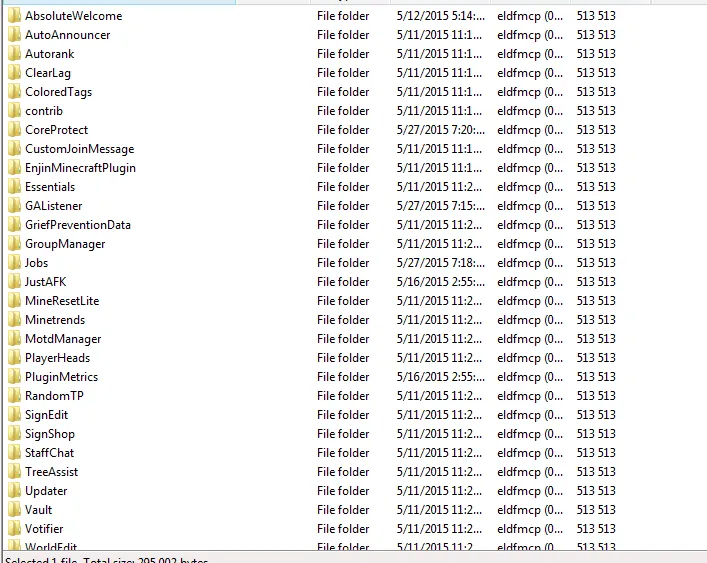Click the StaffChat folder icon
This screenshot has height=563, width=707.
14,453
